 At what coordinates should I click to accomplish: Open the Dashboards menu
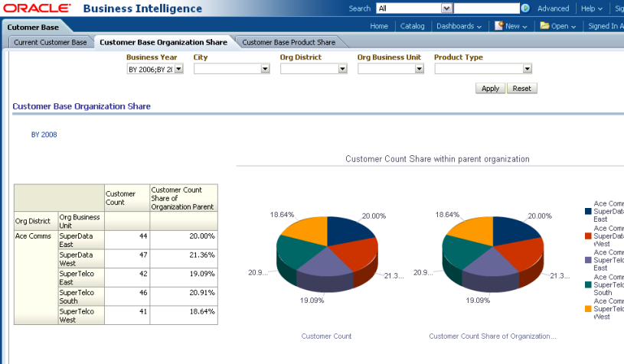point(459,26)
